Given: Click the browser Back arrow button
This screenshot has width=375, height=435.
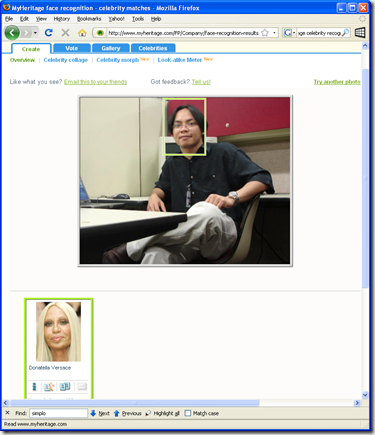Looking at the screenshot, I should (x=12, y=33).
